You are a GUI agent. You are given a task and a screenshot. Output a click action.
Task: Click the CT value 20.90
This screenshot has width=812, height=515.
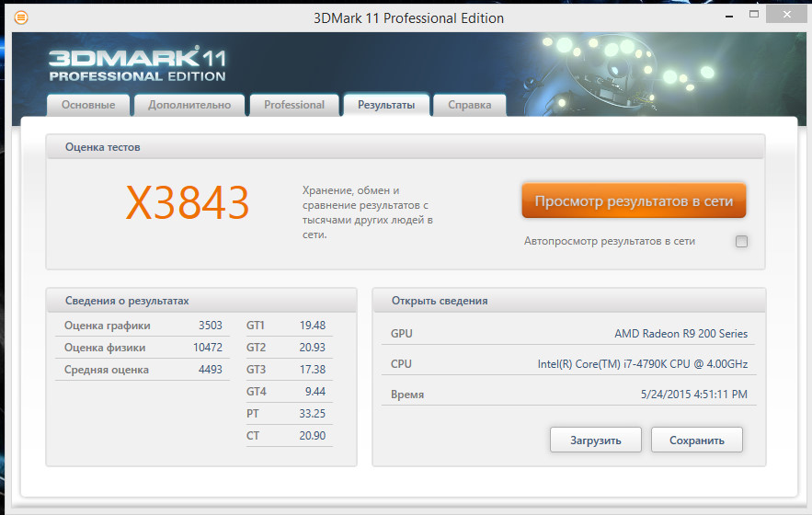[313, 436]
